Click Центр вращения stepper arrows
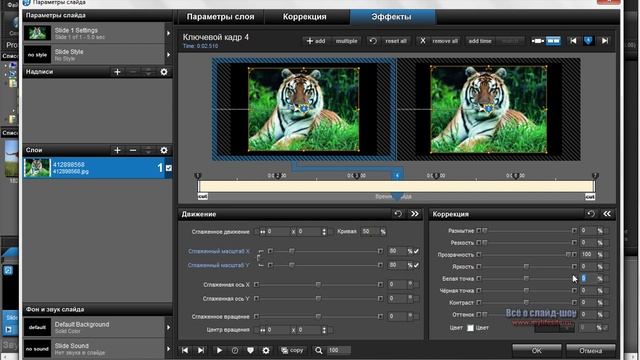This screenshot has height=360, width=640. pos(324,330)
